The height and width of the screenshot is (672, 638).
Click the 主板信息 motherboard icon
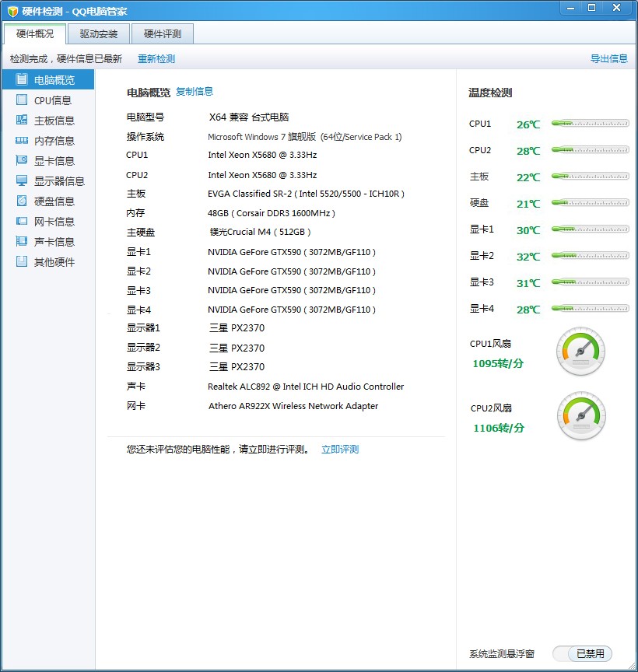[x=22, y=120]
